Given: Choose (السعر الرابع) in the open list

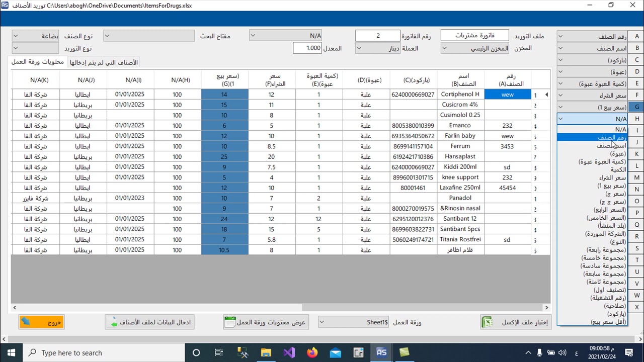Looking at the screenshot, I should tap(592, 210).
